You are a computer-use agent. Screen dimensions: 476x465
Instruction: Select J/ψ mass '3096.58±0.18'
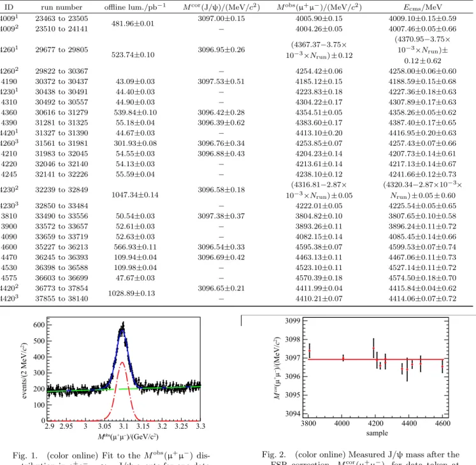[x=221, y=190]
